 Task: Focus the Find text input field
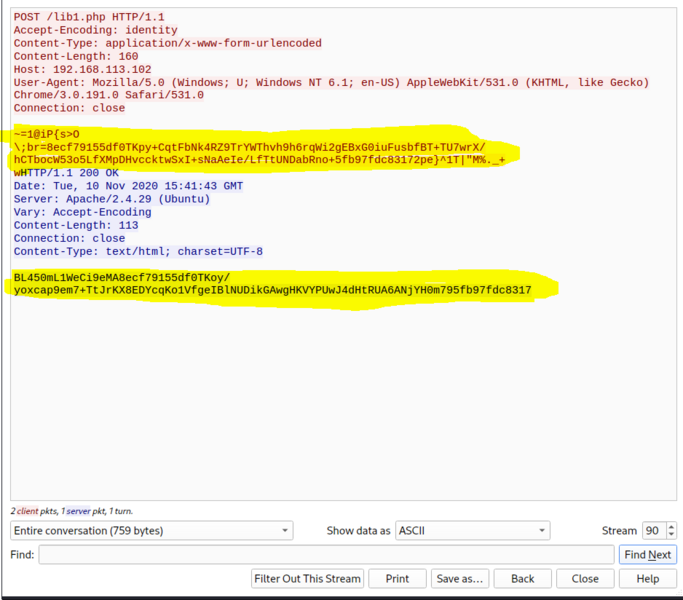pos(326,554)
